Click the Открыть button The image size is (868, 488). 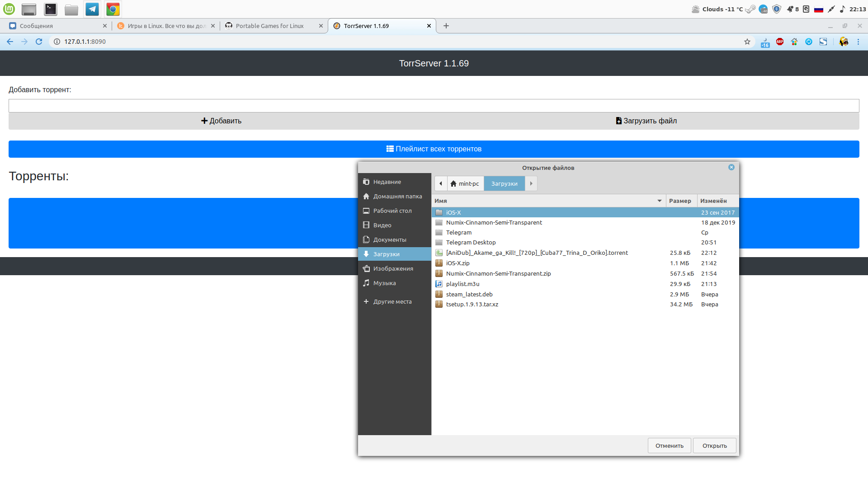tap(714, 446)
